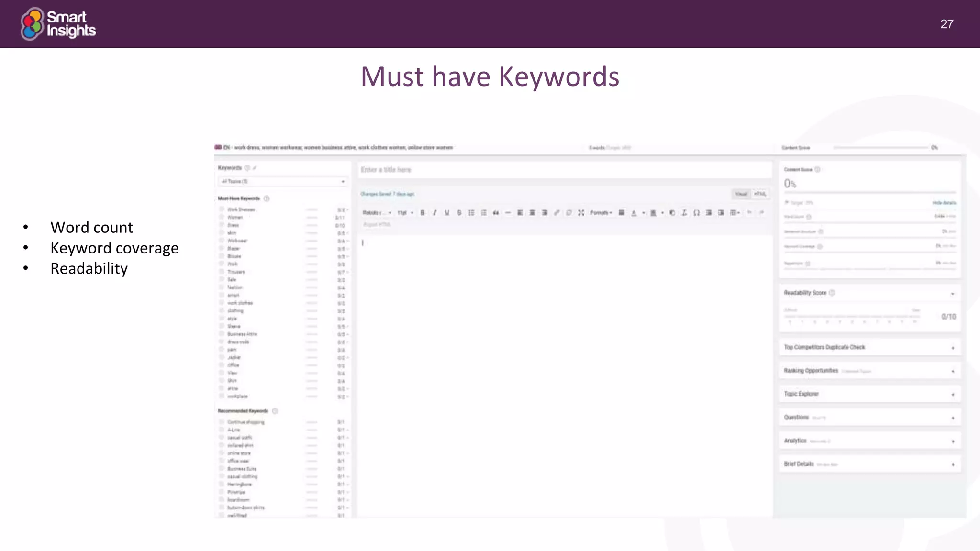Viewport: 980px width, 551px height.
Task: Open the Formats dropdown
Action: (x=601, y=213)
